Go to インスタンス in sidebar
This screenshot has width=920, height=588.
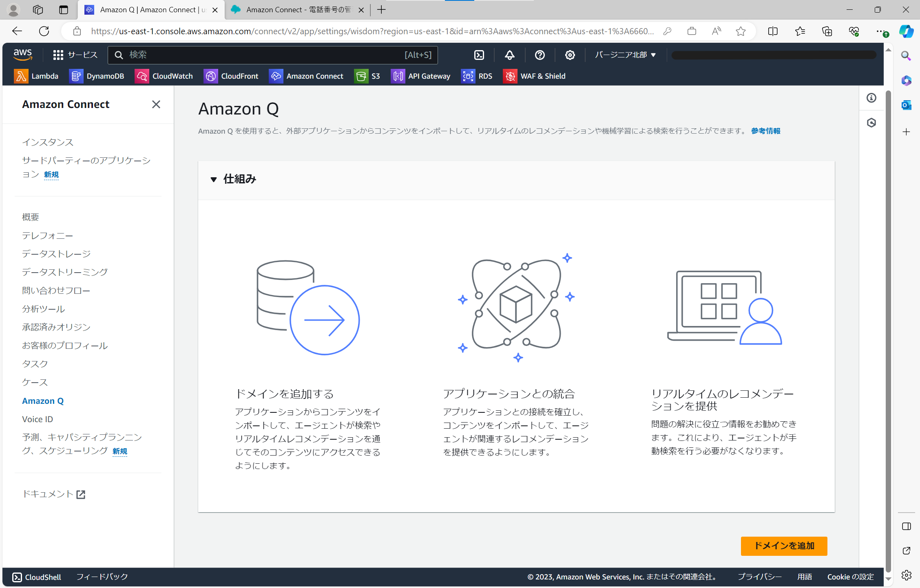click(x=48, y=142)
